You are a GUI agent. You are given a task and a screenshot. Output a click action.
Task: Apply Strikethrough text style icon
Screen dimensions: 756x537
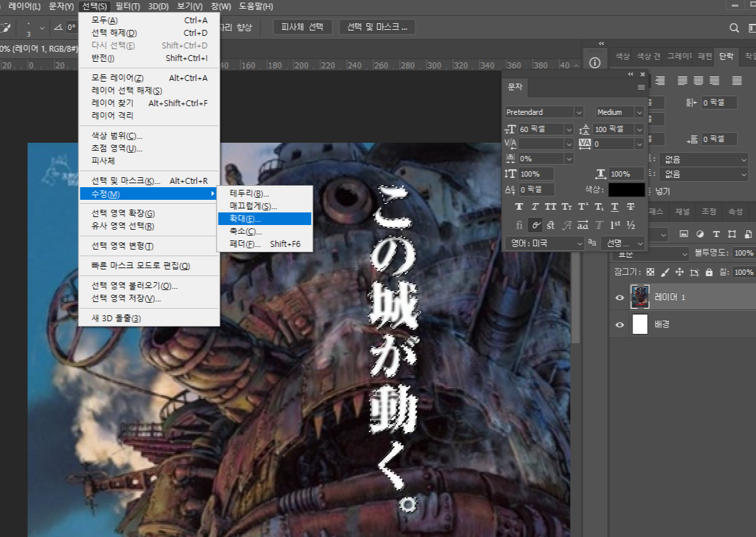tap(630, 206)
